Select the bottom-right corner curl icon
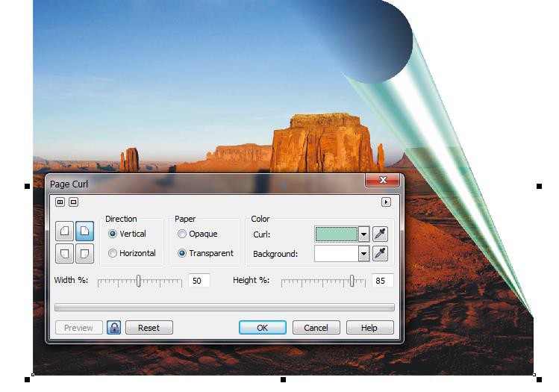Screen dimensions: 559x392 click(x=85, y=254)
